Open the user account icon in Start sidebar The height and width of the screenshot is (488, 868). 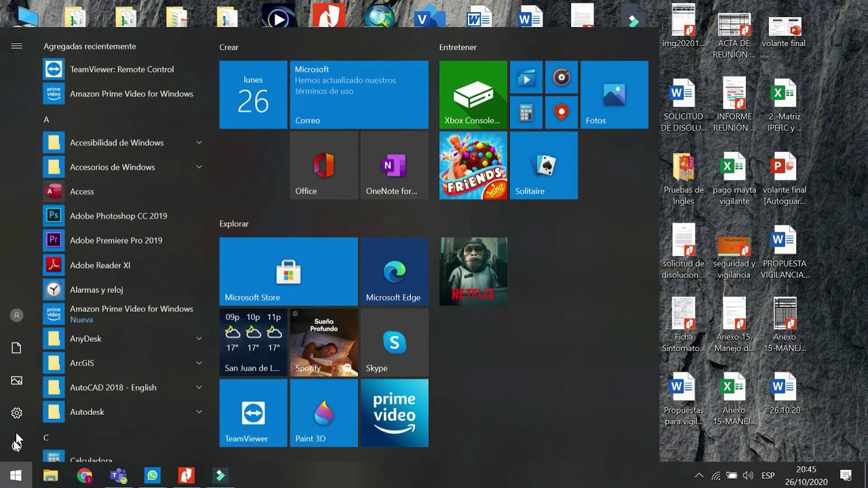(16, 315)
